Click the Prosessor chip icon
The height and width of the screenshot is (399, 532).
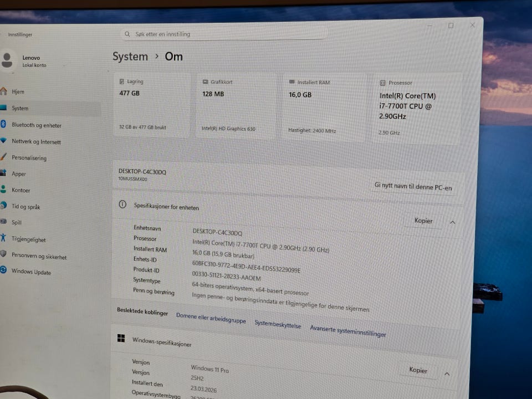pyautogui.click(x=383, y=83)
